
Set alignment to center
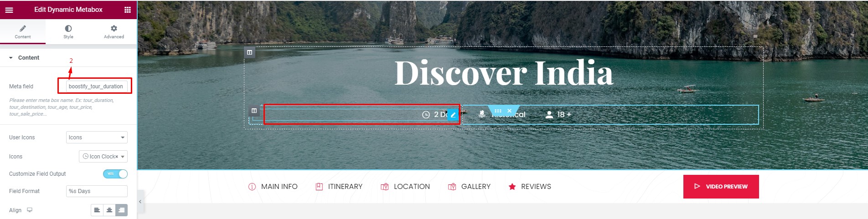point(109,210)
